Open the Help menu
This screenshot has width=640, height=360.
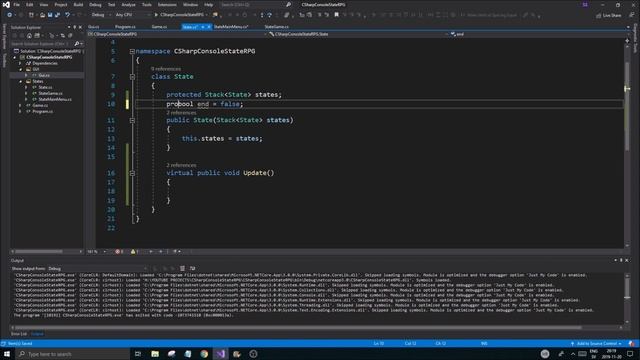pyautogui.click(x=209, y=4)
